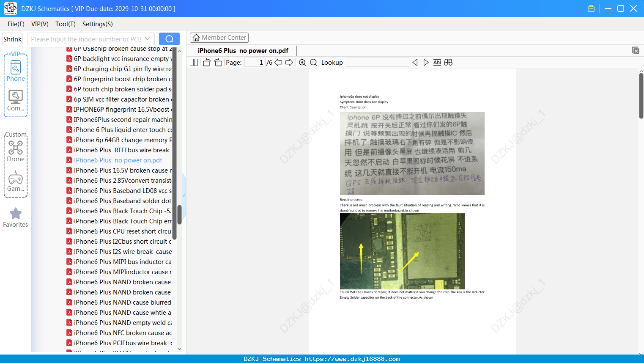This screenshot has height=363, width=644.
Task: Open iPhone6 Plus 16.5V broken cause file
Action: pyautogui.click(x=123, y=170)
